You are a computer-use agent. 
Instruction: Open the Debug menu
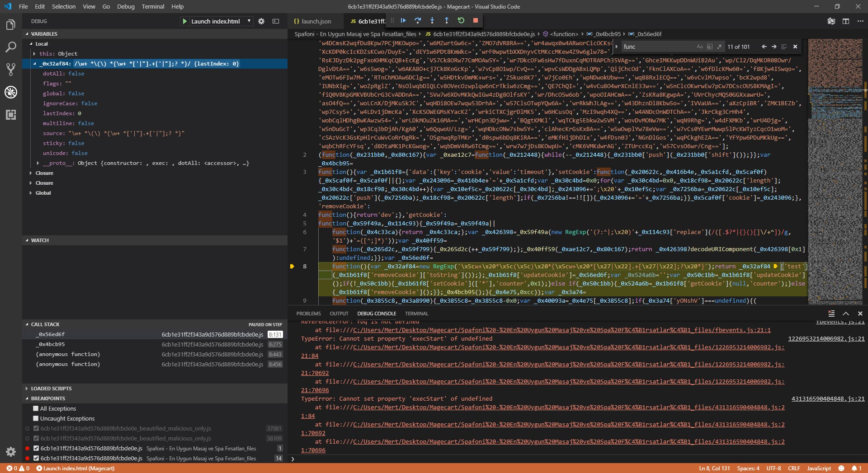point(126,6)
